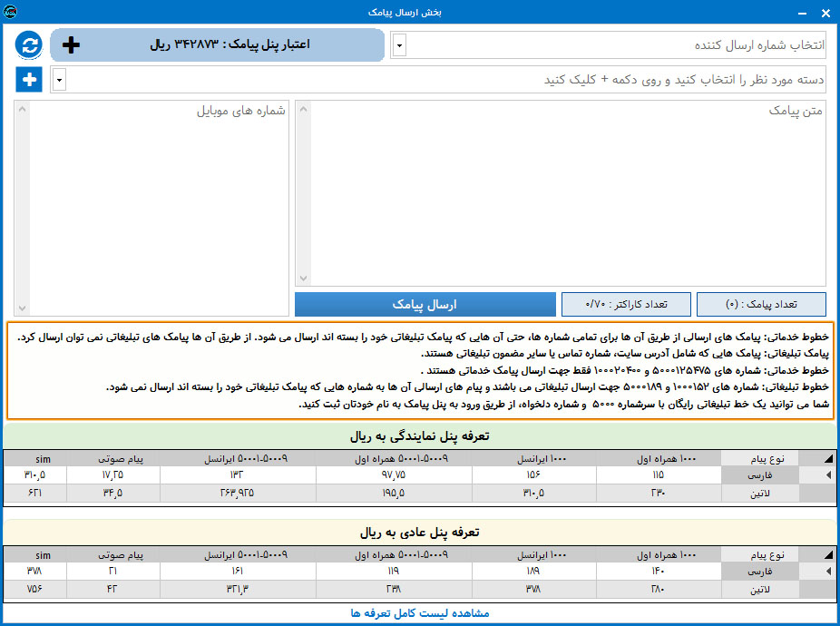Click نوع پیام header in agency tariff table
The image size is (840, 626).
pyautogui.click(x=760, y=459)
